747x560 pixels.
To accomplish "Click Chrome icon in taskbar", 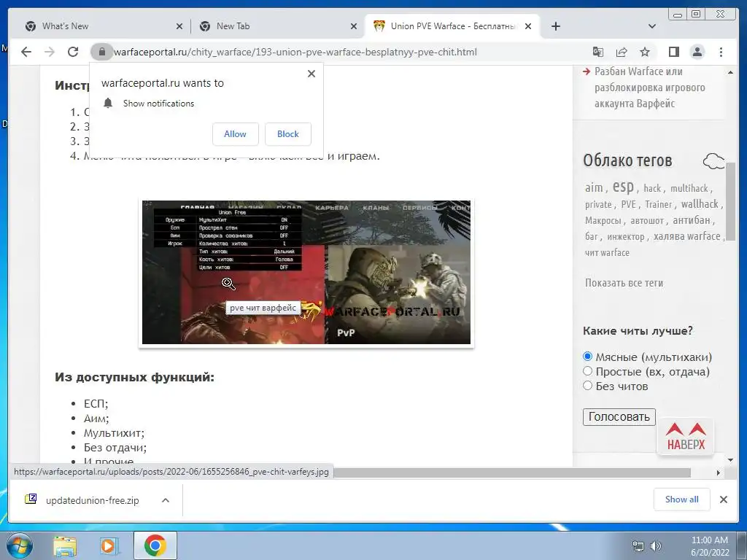I will click(x=155, y=545).
